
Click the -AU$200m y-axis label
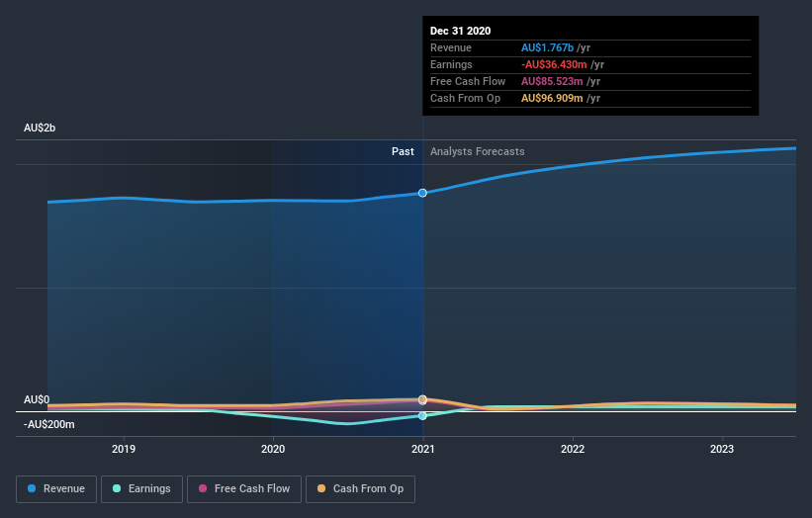49,424
